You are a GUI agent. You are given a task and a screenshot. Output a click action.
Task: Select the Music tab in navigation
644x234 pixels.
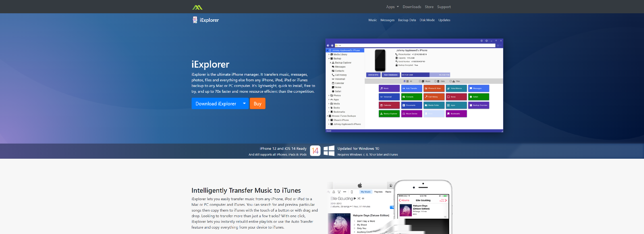tap(372, 20)
